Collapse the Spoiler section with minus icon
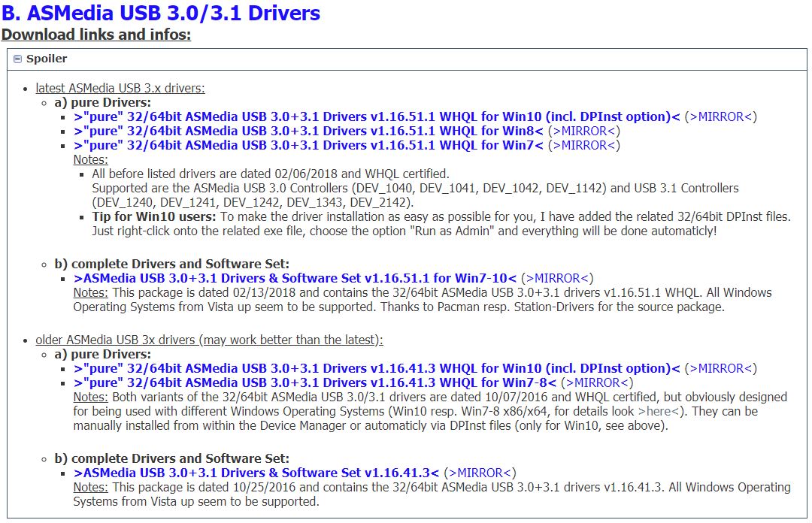This screenshot has height=523, width=812. tap(17, 59)
